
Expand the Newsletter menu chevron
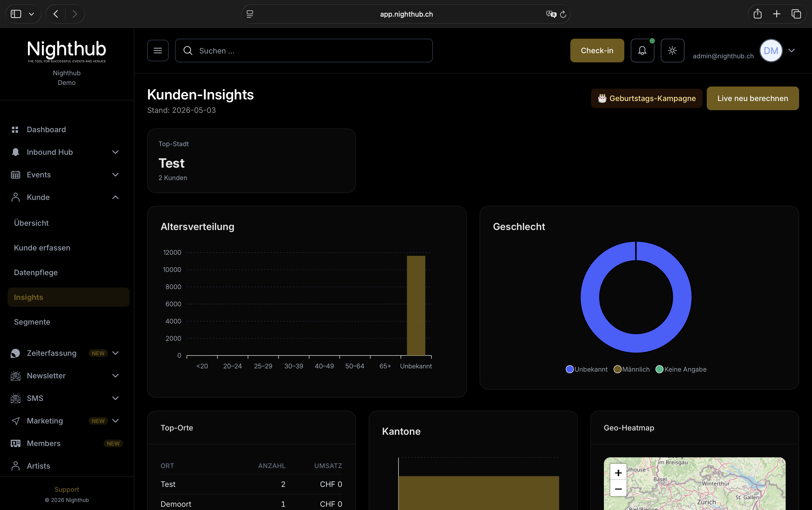click(x=115, y=376)
